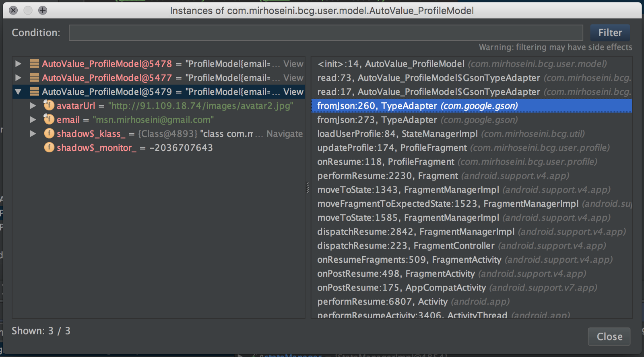Expand the AutoValue_ProfileModel@5477 instance
This screenshot has width=644, height=357.
click(x=18, y=78)
